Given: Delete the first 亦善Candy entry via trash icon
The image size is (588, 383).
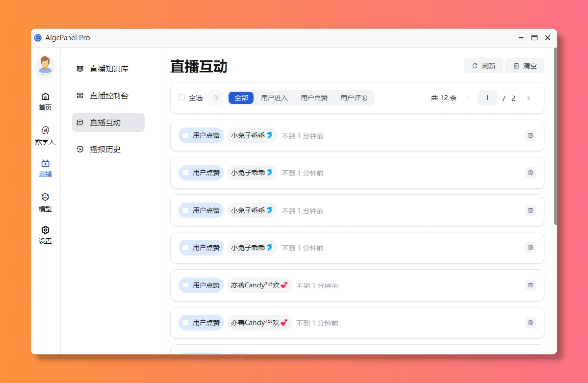Looking at the screenshot, I should (530, 285).
